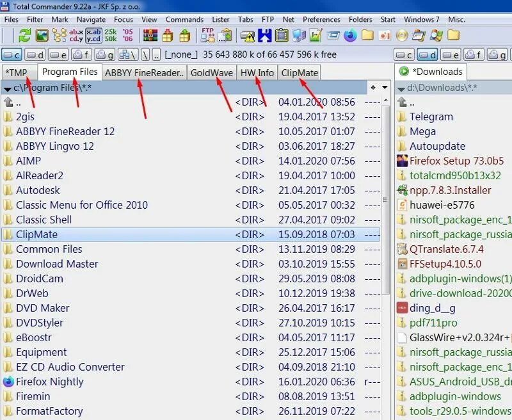Click the '05 '06 sort-by-date icon
512x420 pixels.
(127, 35)
